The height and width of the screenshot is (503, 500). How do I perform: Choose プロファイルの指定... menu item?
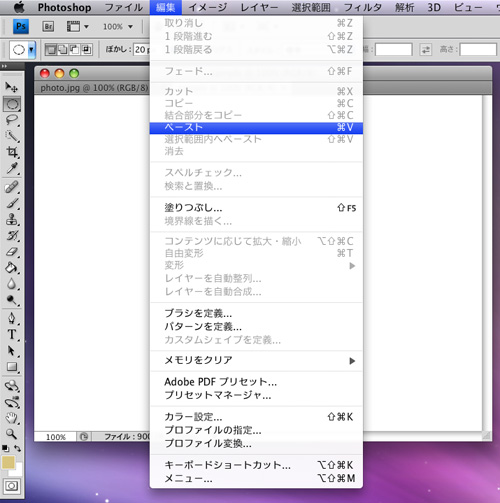click(256, 430)
